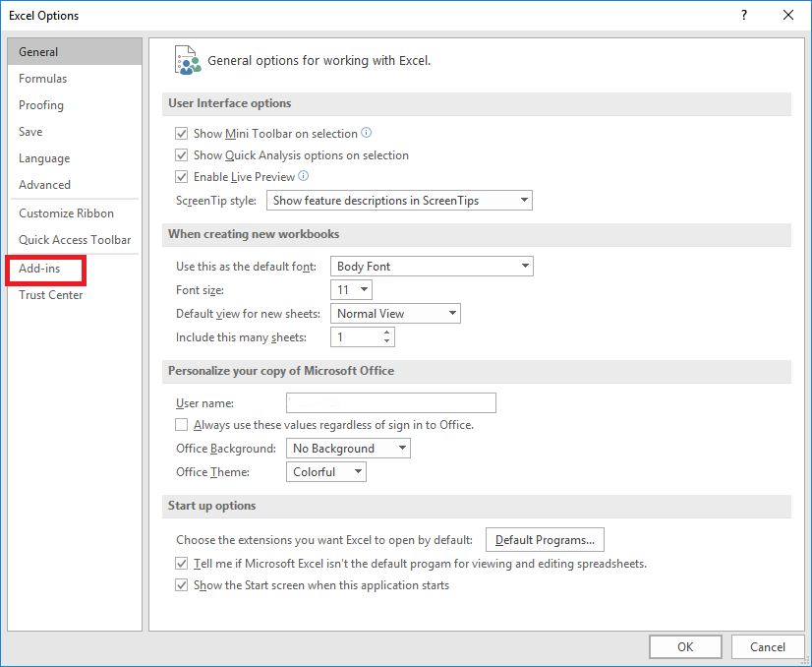
Task: Click the Help question mark icon
Action: 744,16
